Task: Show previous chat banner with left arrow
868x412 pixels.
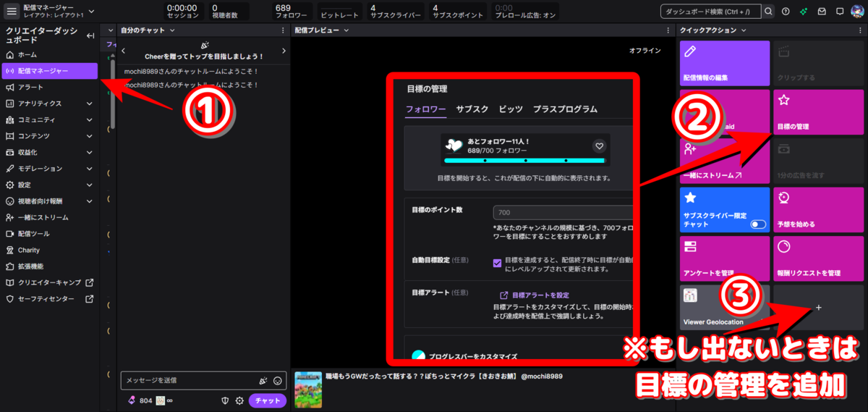Action: [124, 51]
